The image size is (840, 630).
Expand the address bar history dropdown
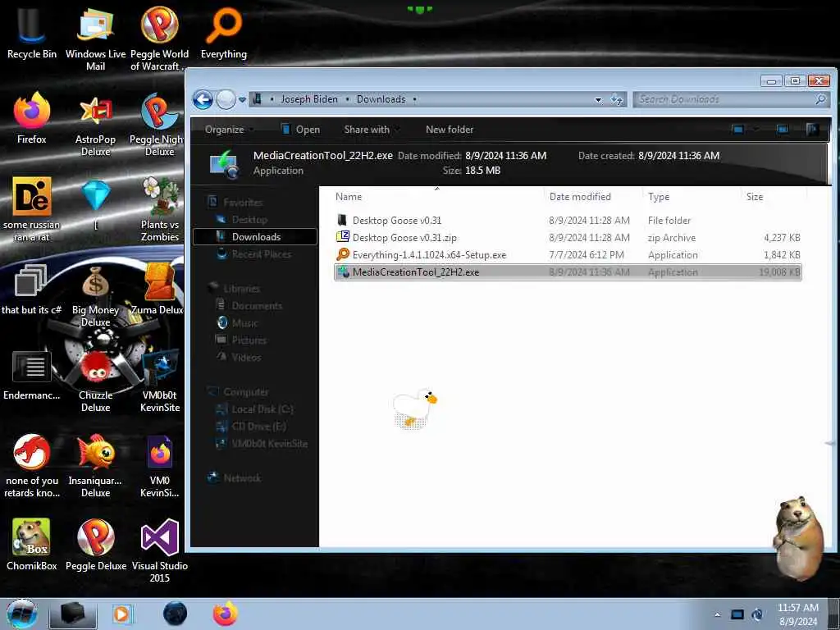pyautogui.click(x=598, y=99)
